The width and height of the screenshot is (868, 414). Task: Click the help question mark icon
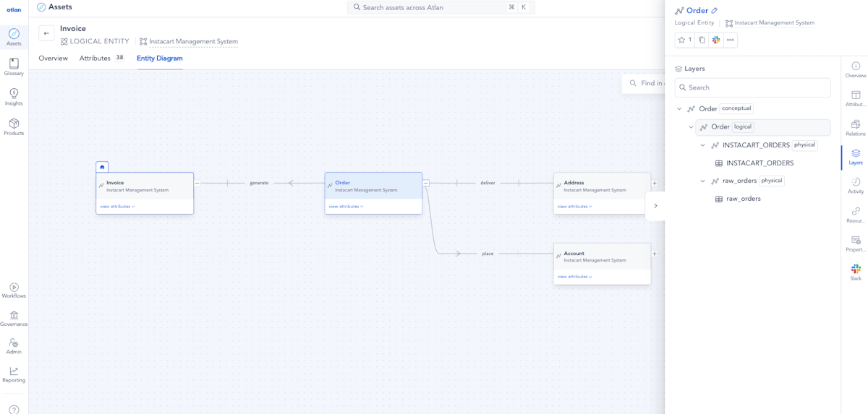[x=14, y=409]
